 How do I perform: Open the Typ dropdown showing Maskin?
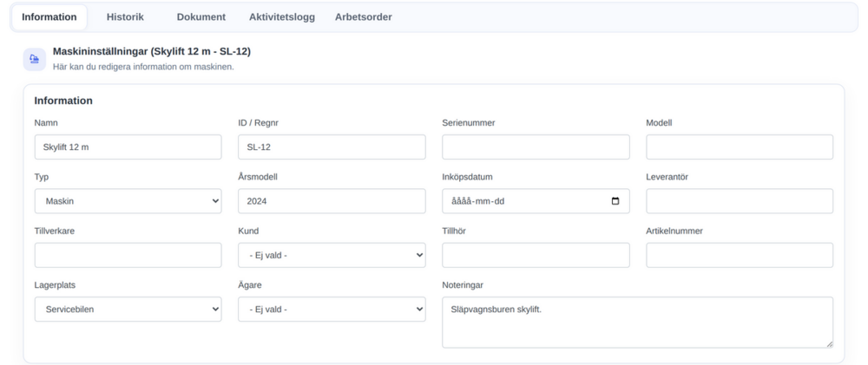pos(128,201)
